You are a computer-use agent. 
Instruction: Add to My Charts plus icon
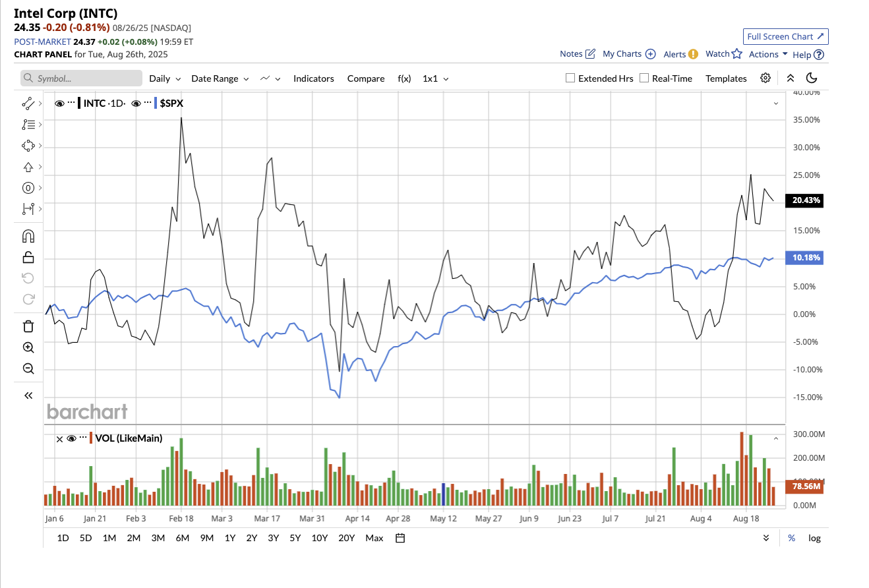(x=650, y=54)
